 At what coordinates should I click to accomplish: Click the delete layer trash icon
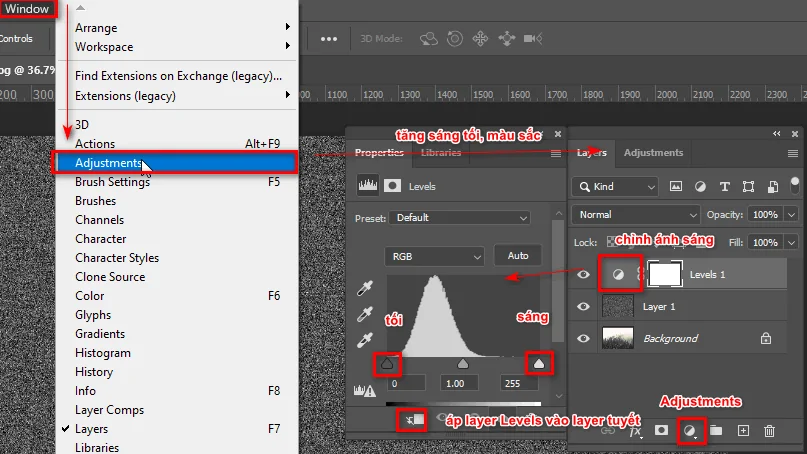769,430
